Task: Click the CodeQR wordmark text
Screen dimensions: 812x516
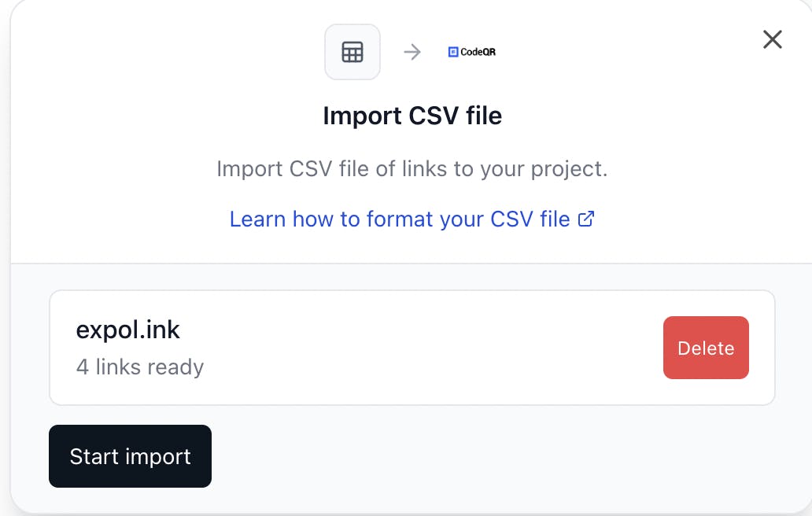Action: 478,52
